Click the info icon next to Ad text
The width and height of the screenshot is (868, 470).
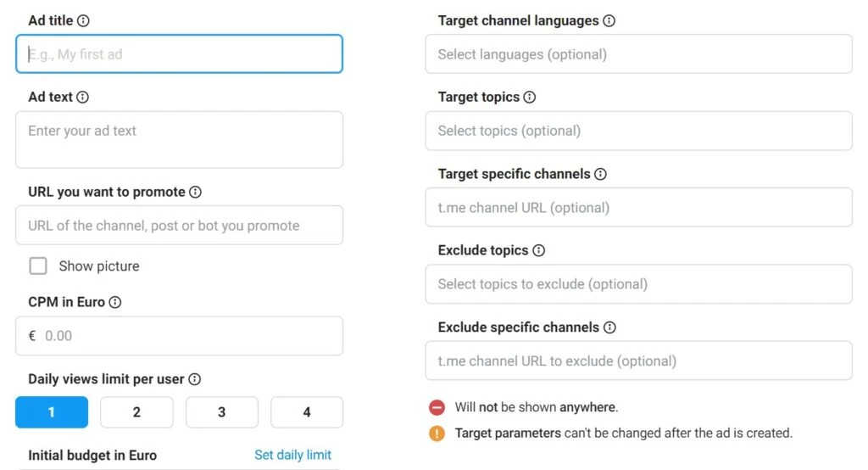click(x=82, y=97)
